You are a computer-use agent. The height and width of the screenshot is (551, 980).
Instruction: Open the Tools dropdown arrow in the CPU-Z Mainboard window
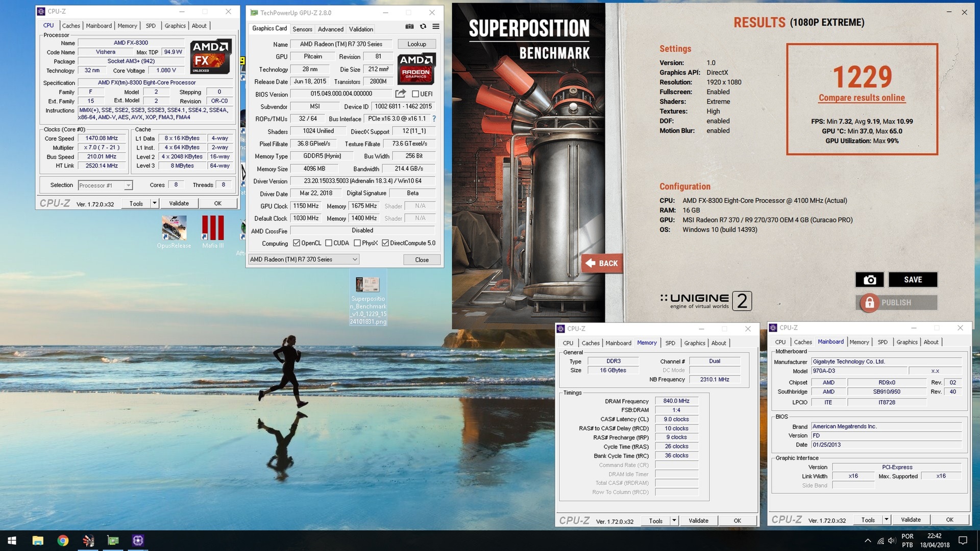[x=886, y=519]
